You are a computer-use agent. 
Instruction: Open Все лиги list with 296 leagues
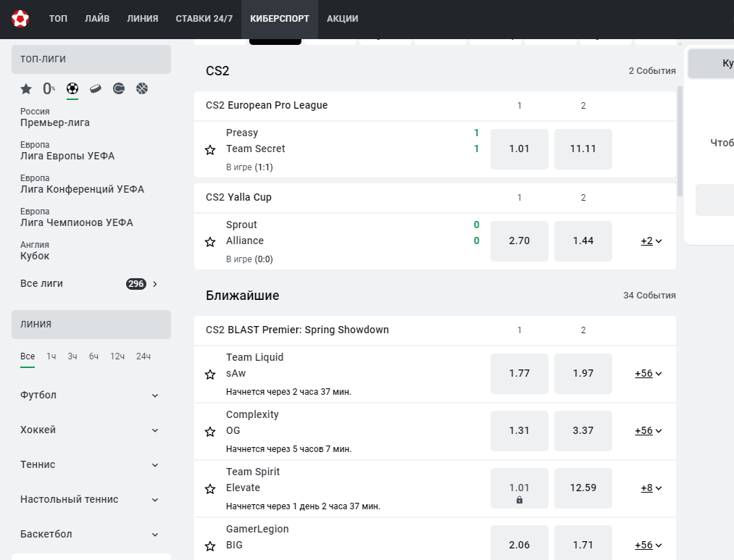[x=91, y=283]
